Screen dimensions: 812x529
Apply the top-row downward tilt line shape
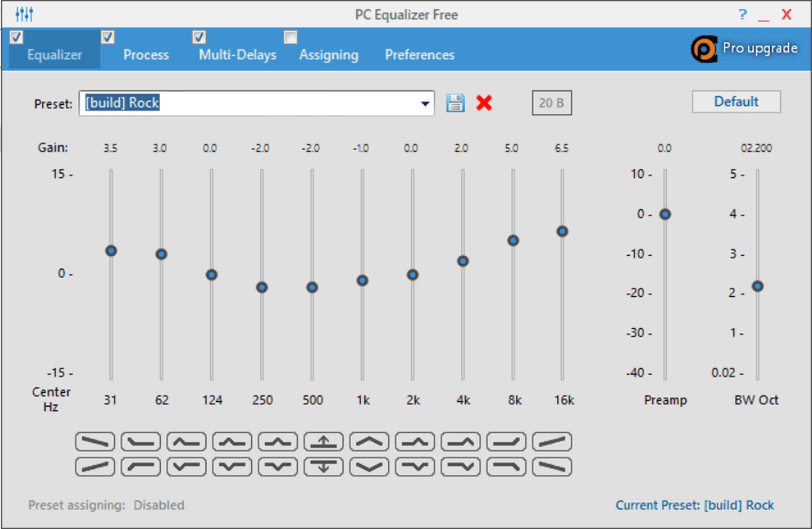95,442
